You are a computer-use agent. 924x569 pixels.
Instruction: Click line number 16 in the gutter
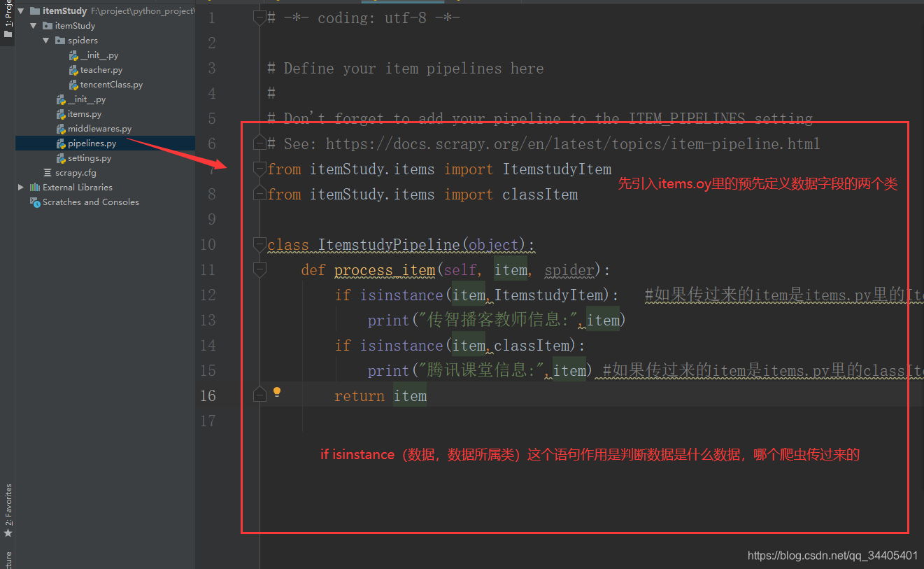point(208,395)
